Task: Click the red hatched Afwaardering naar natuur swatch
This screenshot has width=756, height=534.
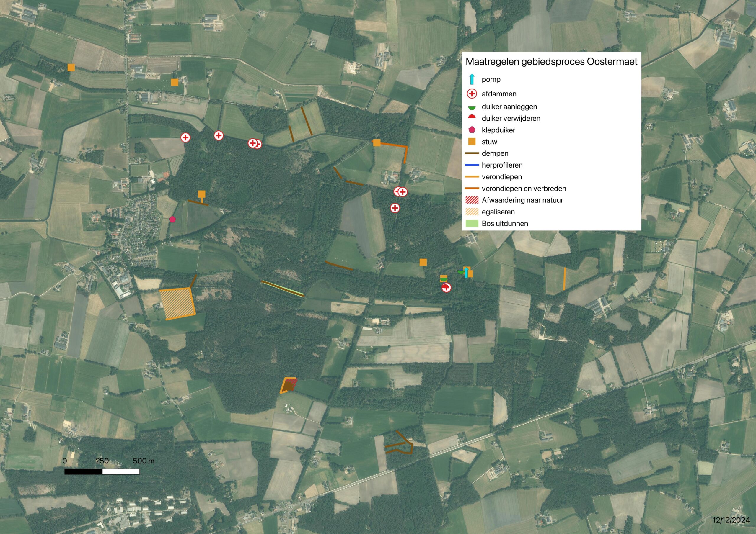Action: 472,200
